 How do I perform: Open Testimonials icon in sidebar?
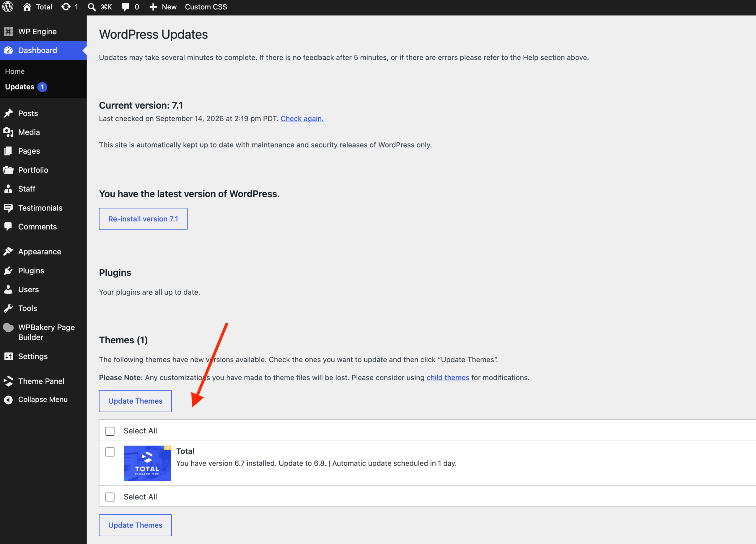(8, 208)
